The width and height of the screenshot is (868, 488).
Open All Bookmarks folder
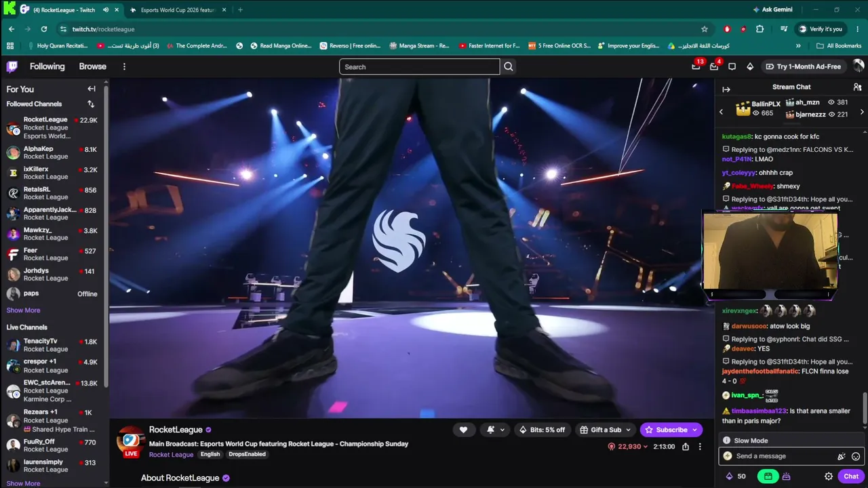coord(839,46)
